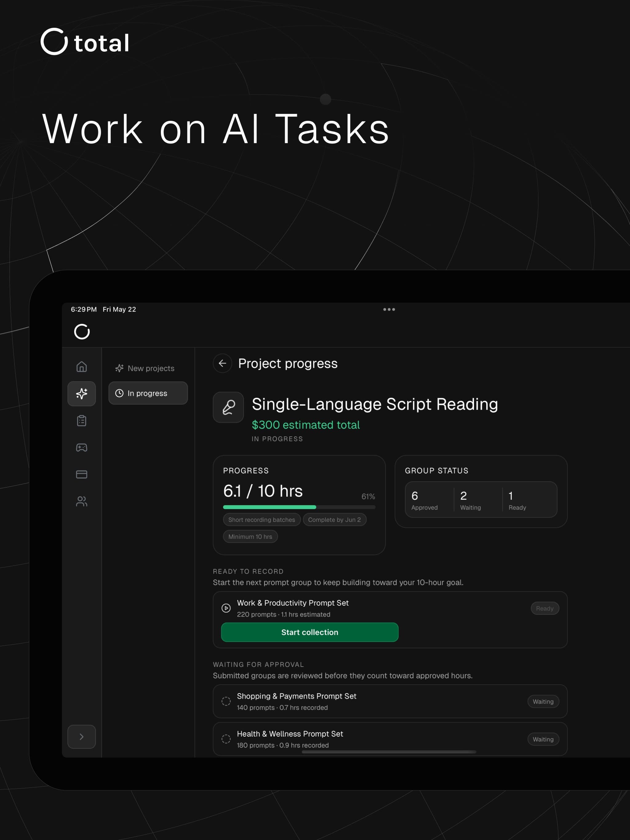Select the AI sparkle projects icon

pyautogui.click(x=82, y=393)
